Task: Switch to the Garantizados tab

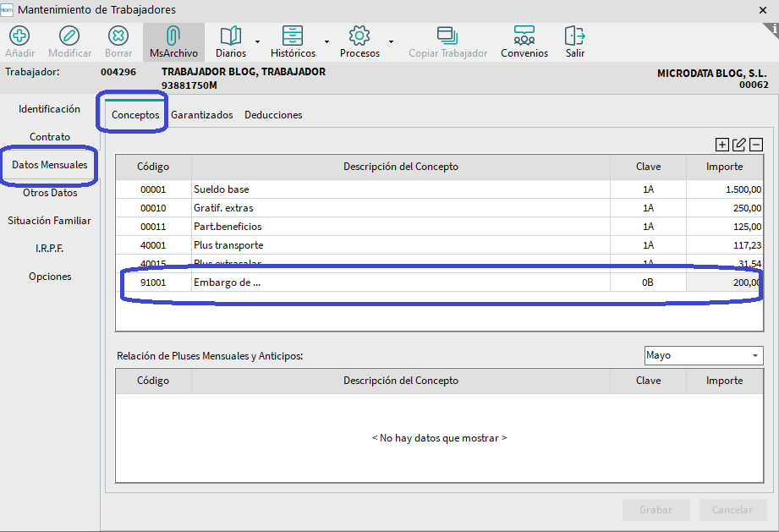Action: point(201,115)
